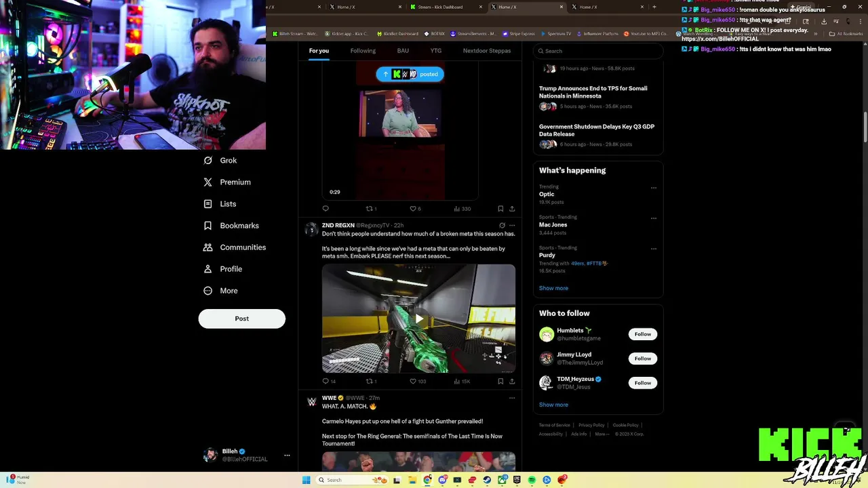
Task: Click the white Post button
Action: pyautogui.click(x=241, y=319)
